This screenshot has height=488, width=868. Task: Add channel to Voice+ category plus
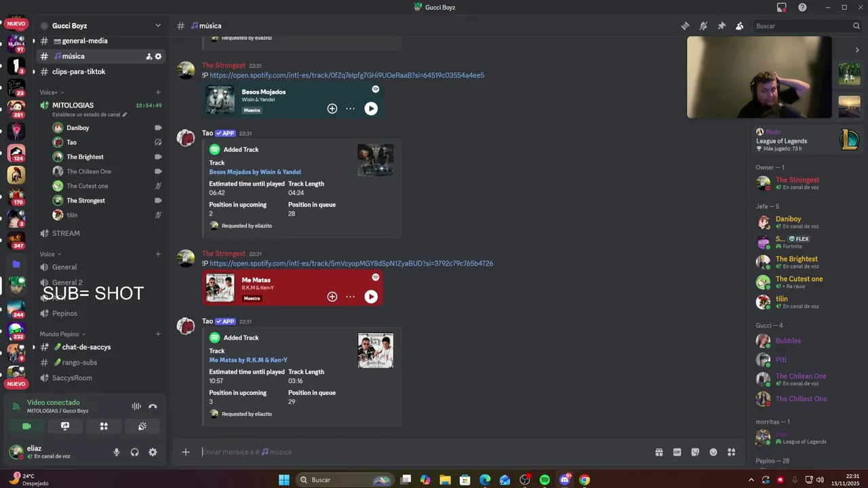coord(158,92)
